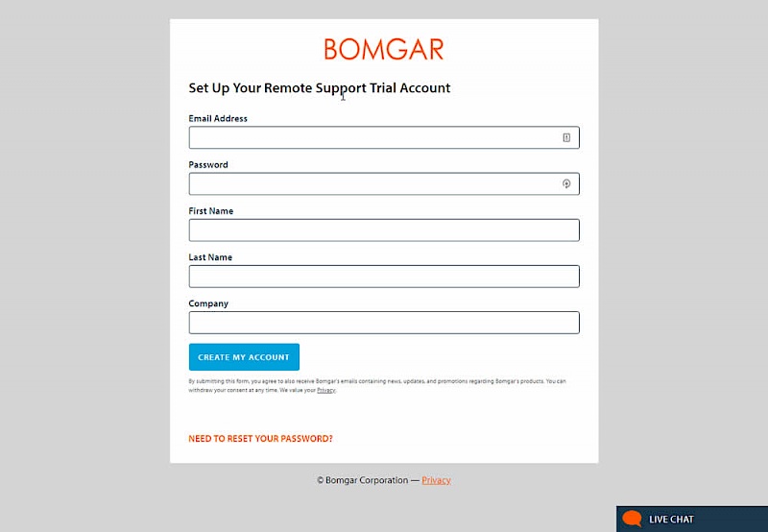Open the Privacy link in the consent notice
Viewport: 768px width, 532px height.
pyautogui.click(x=326, y=391)
